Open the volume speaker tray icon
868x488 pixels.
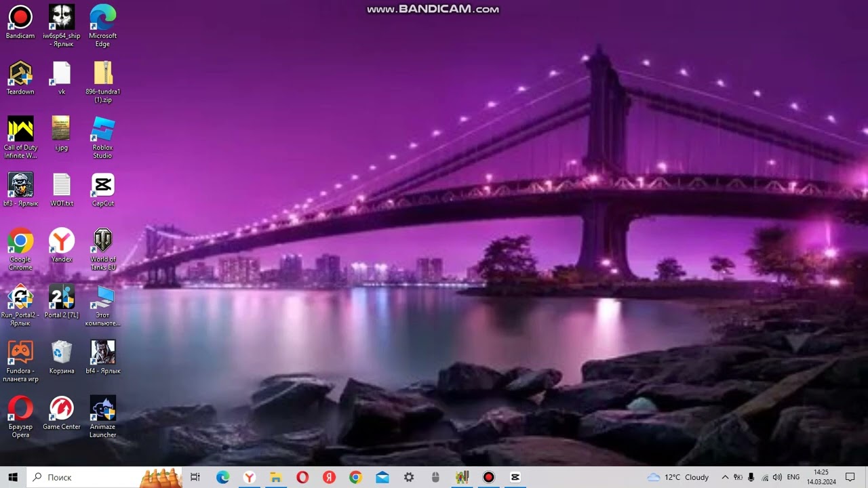tap(777, 477)
